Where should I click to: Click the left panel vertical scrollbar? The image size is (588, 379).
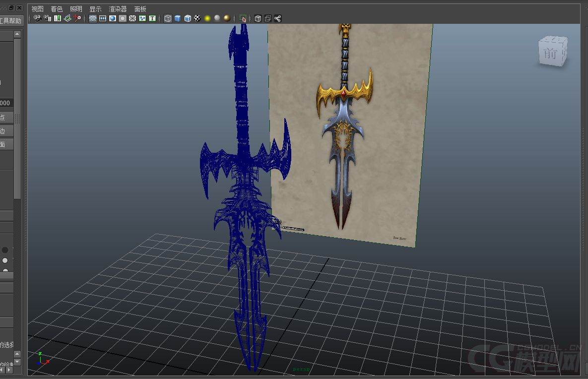point(17,119)
